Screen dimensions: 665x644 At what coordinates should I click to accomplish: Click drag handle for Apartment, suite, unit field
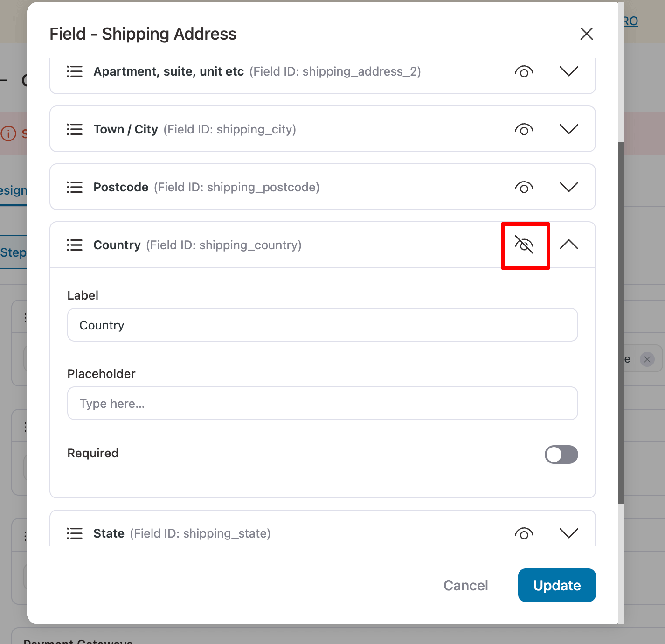click(x=75, y=71)
